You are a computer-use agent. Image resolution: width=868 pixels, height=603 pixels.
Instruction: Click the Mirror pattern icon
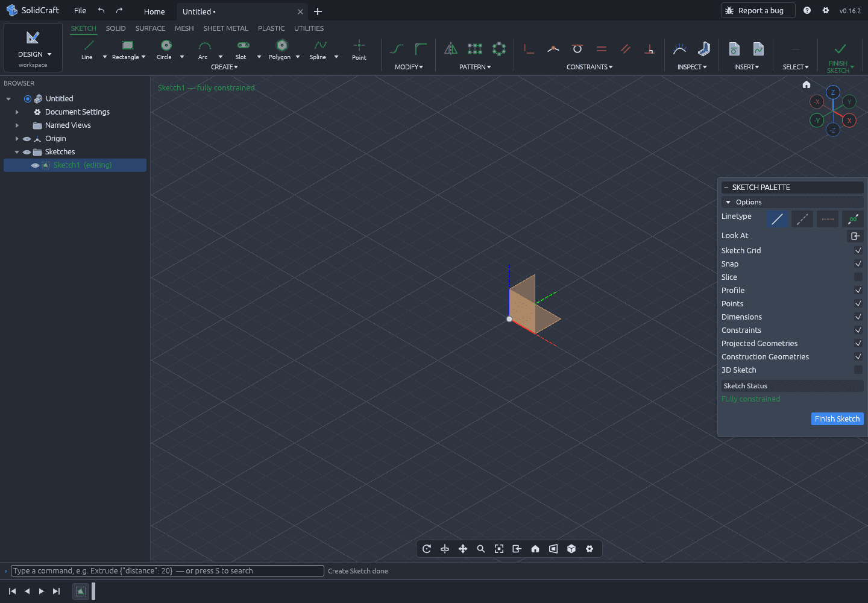coord(451,49)
